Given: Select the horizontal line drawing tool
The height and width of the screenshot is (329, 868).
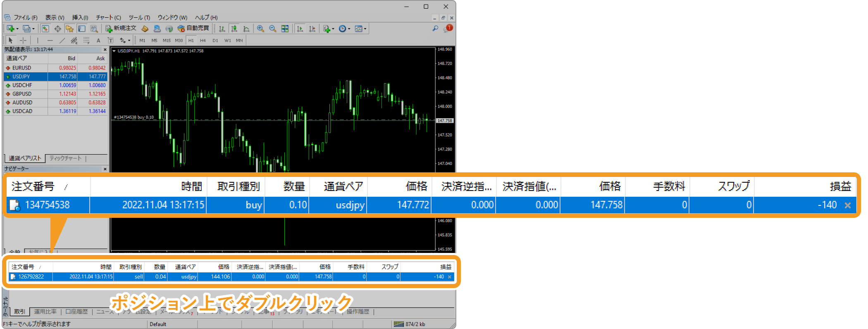Looking at the screenshot, I should click(x=50, y=40).
